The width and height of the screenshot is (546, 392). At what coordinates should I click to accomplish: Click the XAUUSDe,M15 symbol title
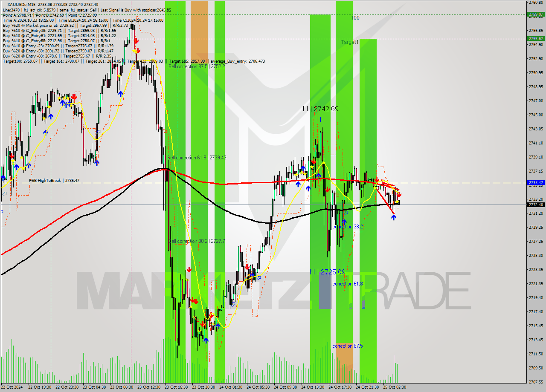pos(22,4)
